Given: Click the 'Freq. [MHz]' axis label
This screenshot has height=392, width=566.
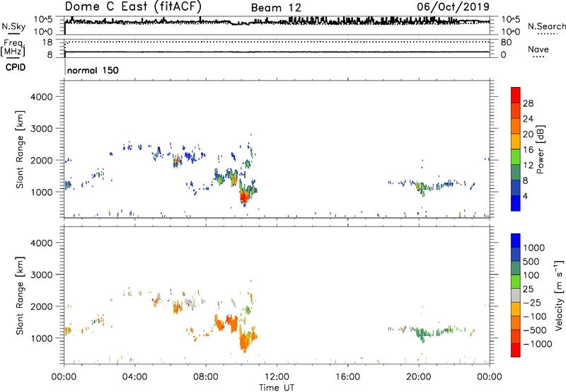Looking at the screenshot, I should [x=13, y=47].
